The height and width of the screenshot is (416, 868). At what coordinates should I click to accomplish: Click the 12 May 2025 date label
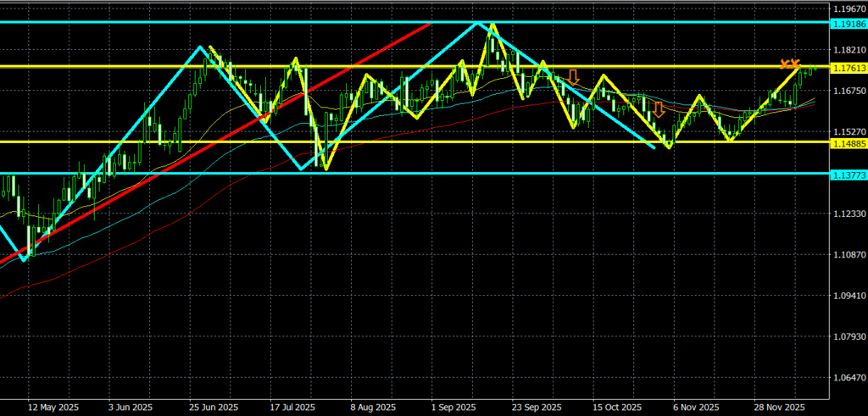click(53, 407)
